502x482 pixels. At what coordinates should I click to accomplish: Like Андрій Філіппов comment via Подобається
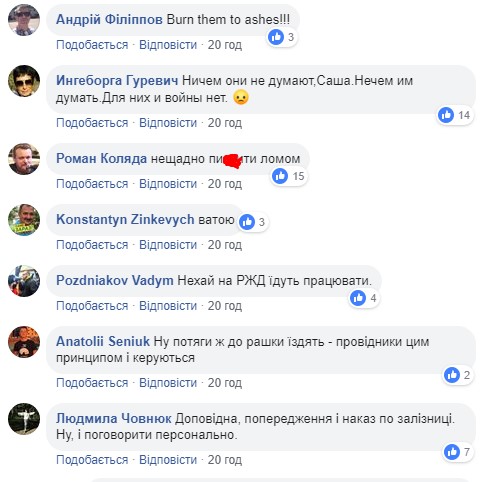coord(92,45)
